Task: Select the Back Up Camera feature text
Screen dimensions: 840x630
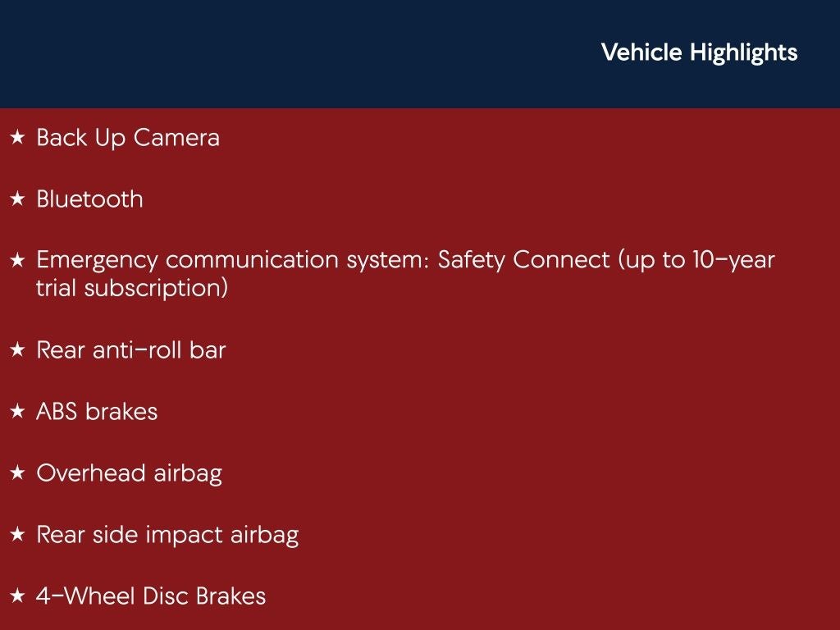Action: [128, 138]
